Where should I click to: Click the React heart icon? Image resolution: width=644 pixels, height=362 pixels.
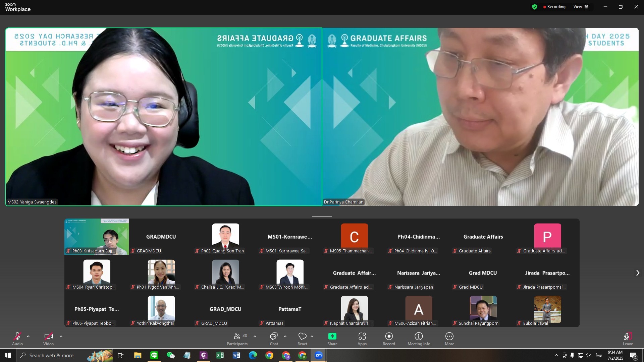click(302, 337)
